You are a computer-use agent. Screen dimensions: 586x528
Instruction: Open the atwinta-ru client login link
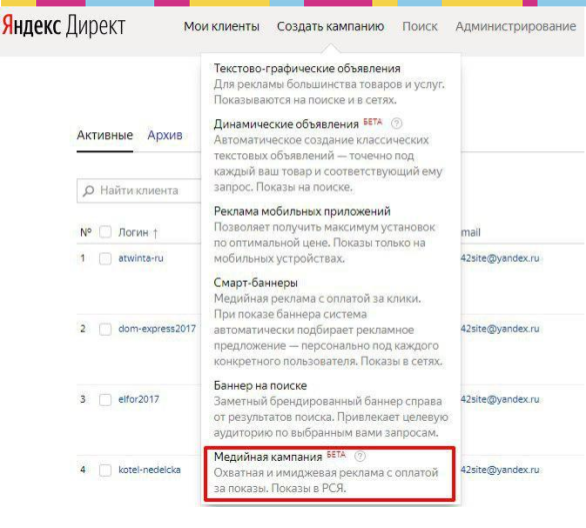tap(141, 258)
